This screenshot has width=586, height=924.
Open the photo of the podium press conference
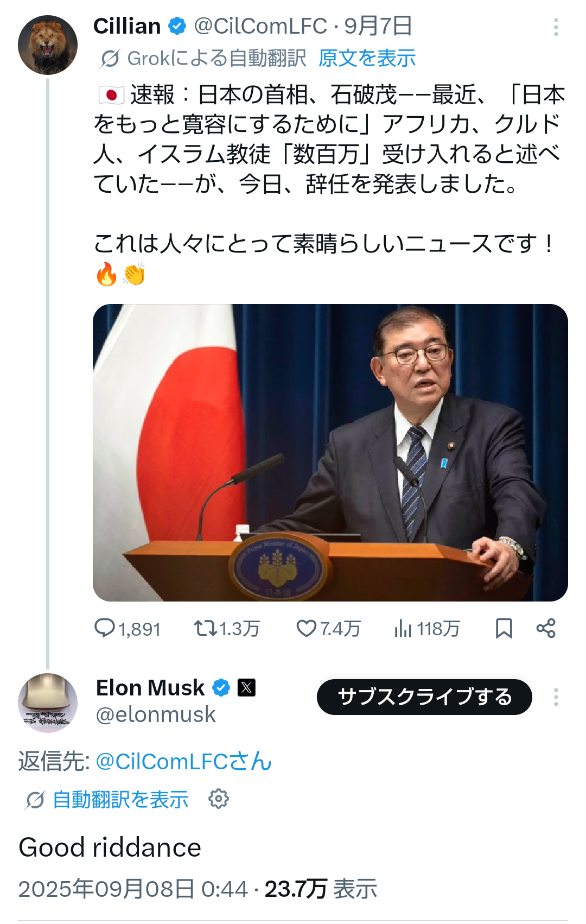pyautogui.click(x=330, y=452)
